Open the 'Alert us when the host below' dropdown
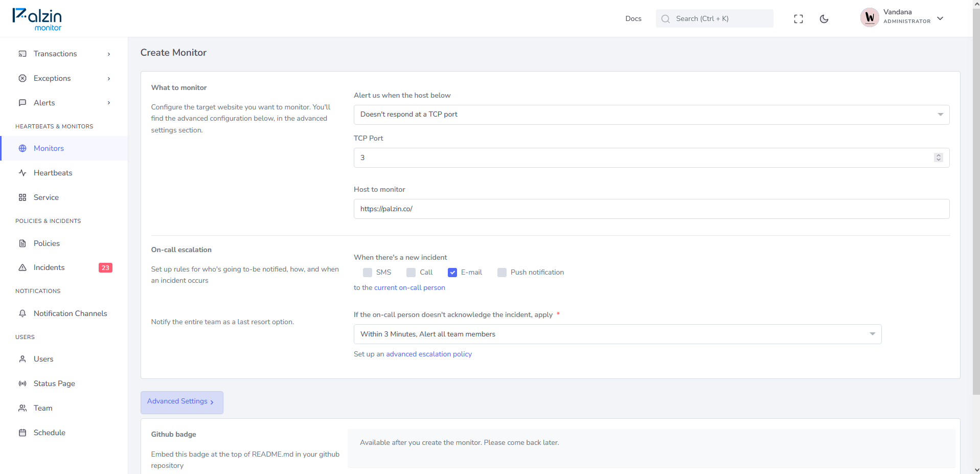 point(651,115)
